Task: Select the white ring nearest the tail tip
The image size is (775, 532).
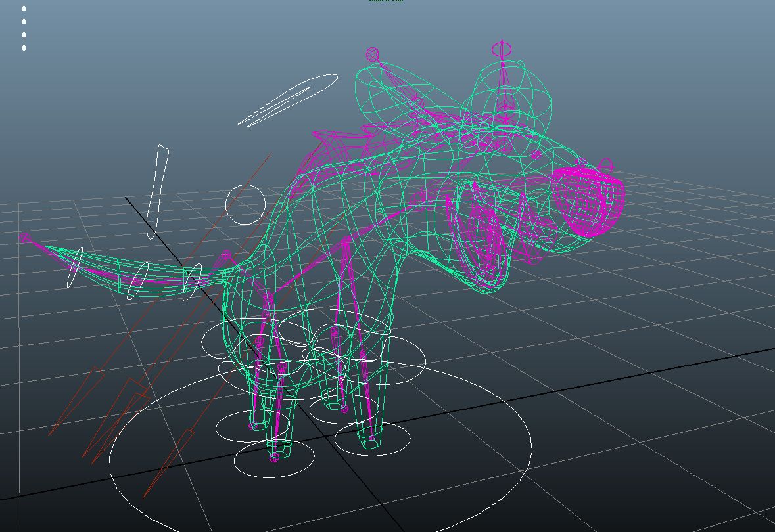Action: pos(74,267)
